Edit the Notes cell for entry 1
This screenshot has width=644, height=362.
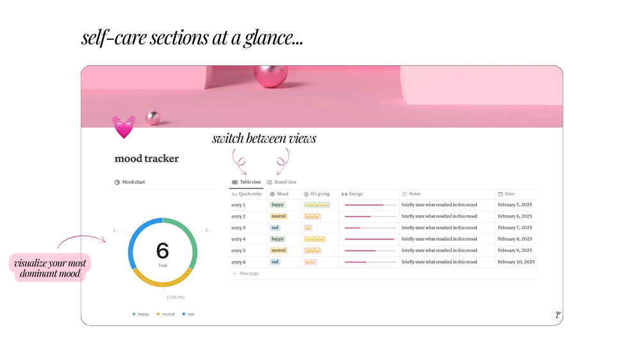440,205
